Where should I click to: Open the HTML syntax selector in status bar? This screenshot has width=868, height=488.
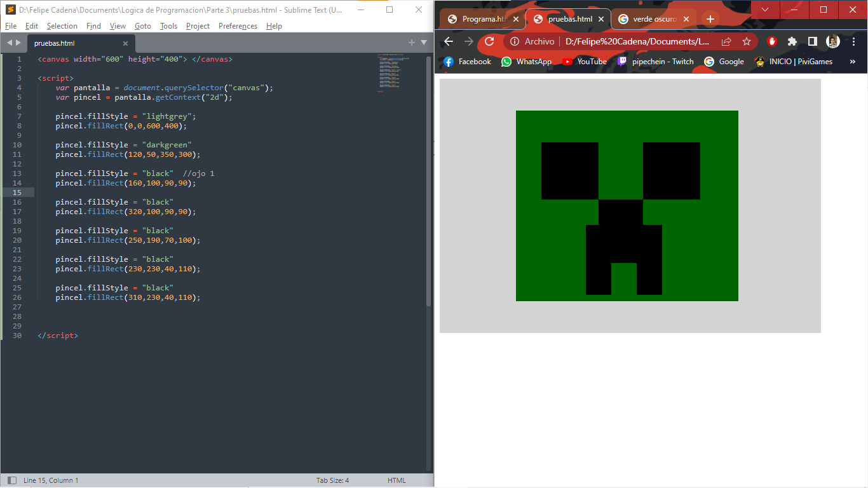[x=397, y=480]
